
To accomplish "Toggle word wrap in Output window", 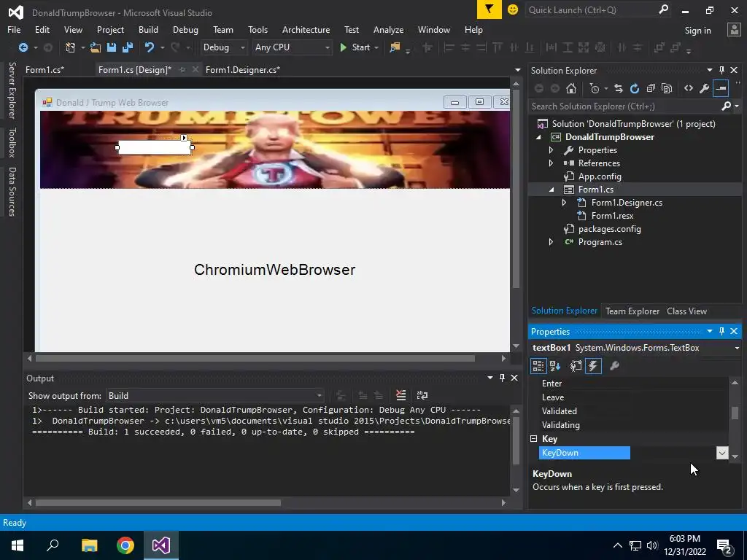I will [x=422, y=395].
